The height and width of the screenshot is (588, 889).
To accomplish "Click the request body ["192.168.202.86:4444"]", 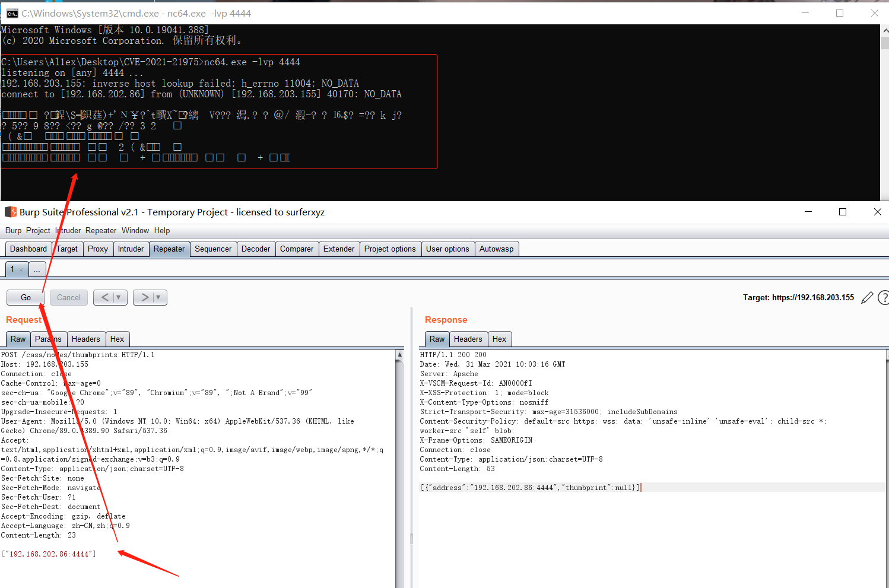I will (49, 554).
